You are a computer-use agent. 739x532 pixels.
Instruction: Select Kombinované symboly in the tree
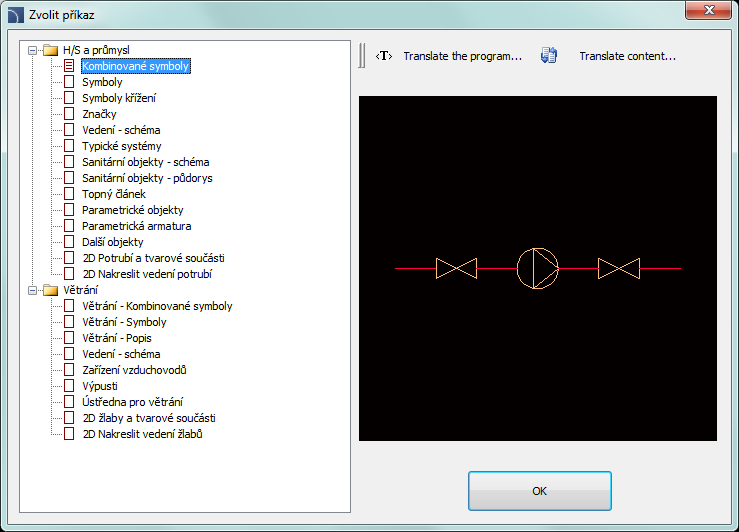click(x=136, y=66)
